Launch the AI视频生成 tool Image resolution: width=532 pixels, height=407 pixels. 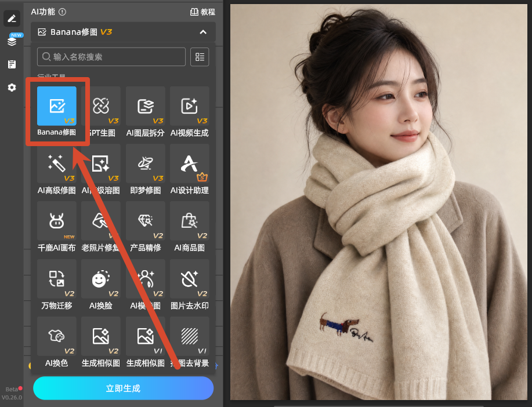pyautogui.click(x=189, y=106)
